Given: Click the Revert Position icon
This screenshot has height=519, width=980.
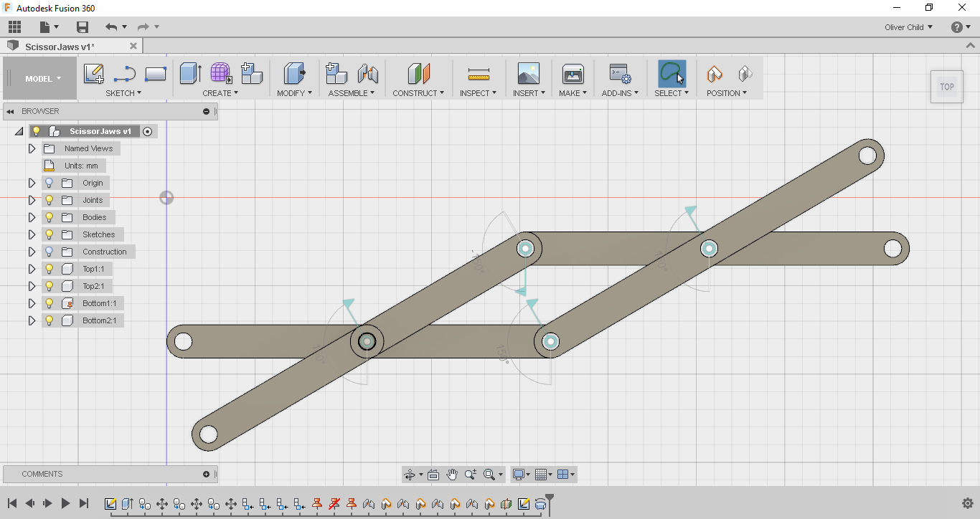Looking at the screenshot, I should 745,74.
